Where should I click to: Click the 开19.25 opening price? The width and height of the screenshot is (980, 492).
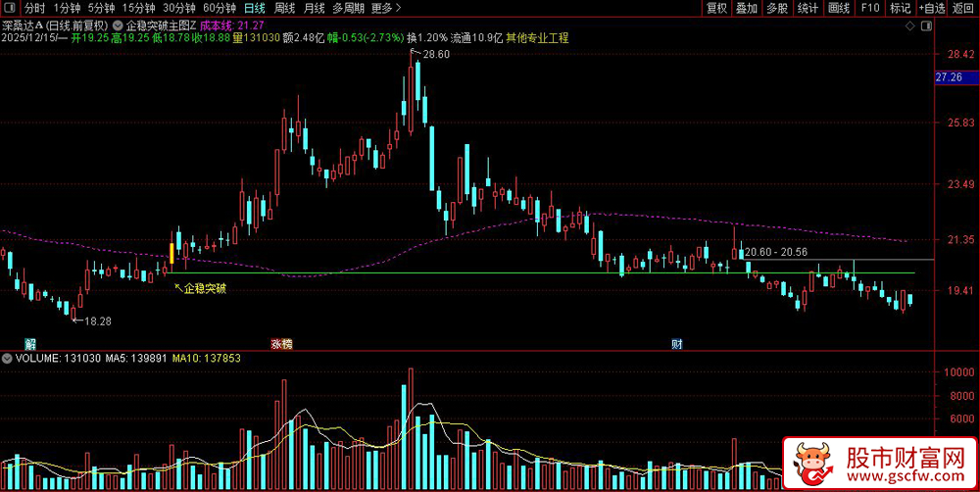coord(90,38)
